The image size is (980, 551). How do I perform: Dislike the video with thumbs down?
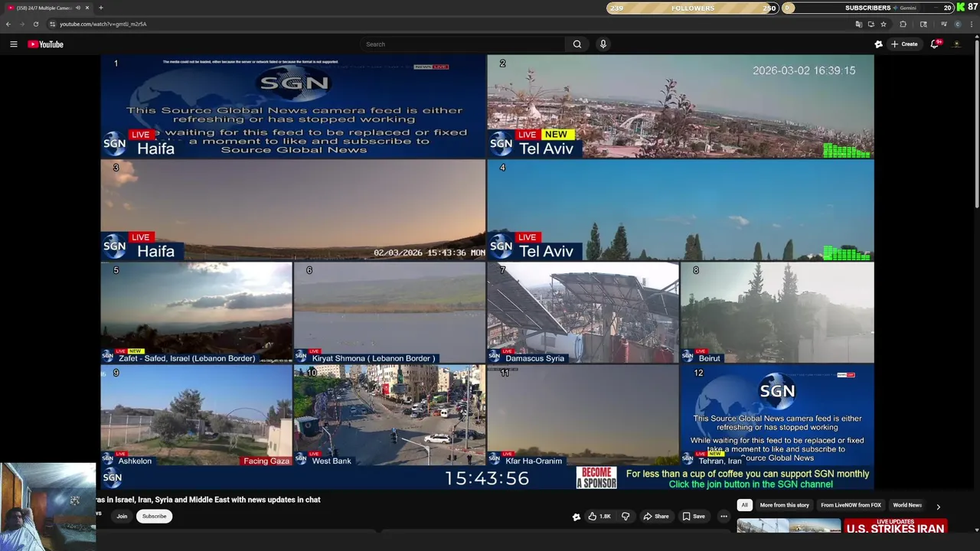pos(626,517)
